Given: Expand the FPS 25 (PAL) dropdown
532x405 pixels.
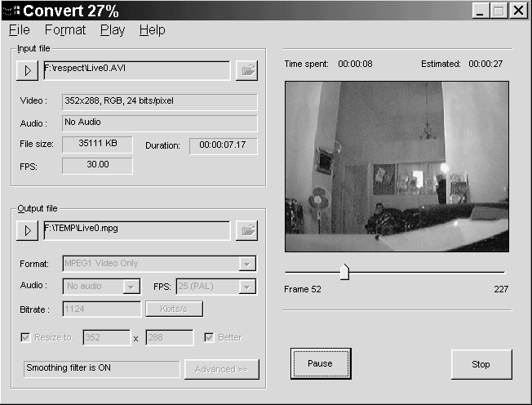Looking at the screenshot, I should coord(247,287).
